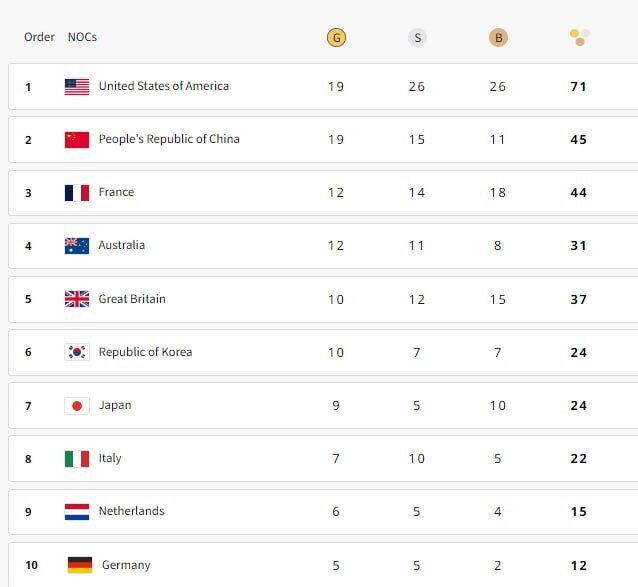Image resolution: width=638 pixels, height=587 pixels.
Task: Click the Netherlands flag icon
Action: coord(77,511)
